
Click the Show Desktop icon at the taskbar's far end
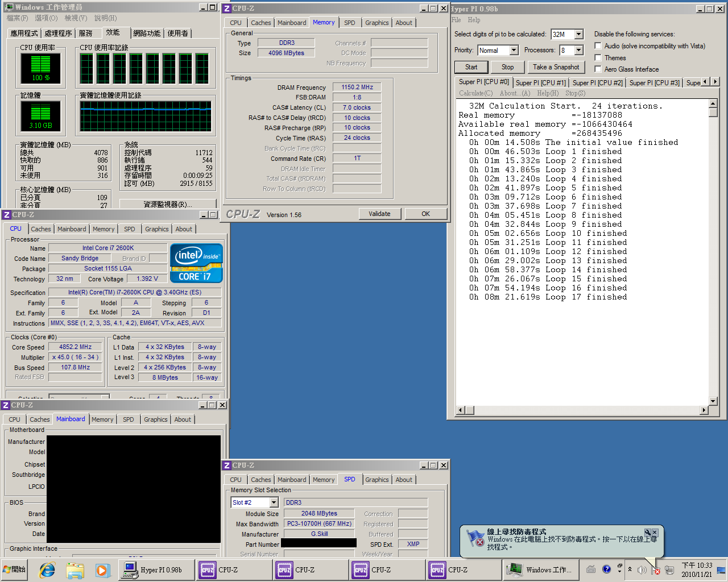tap(721, 570)
